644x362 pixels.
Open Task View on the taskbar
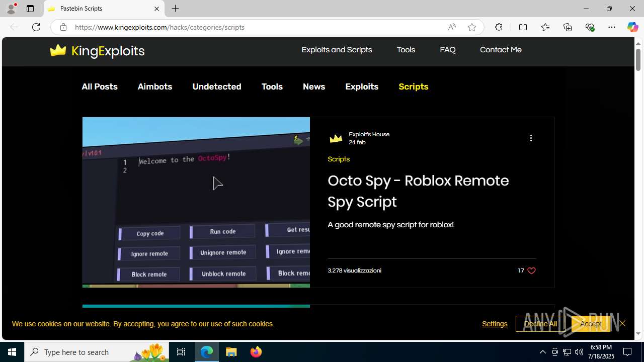click(x=181, y=352)
